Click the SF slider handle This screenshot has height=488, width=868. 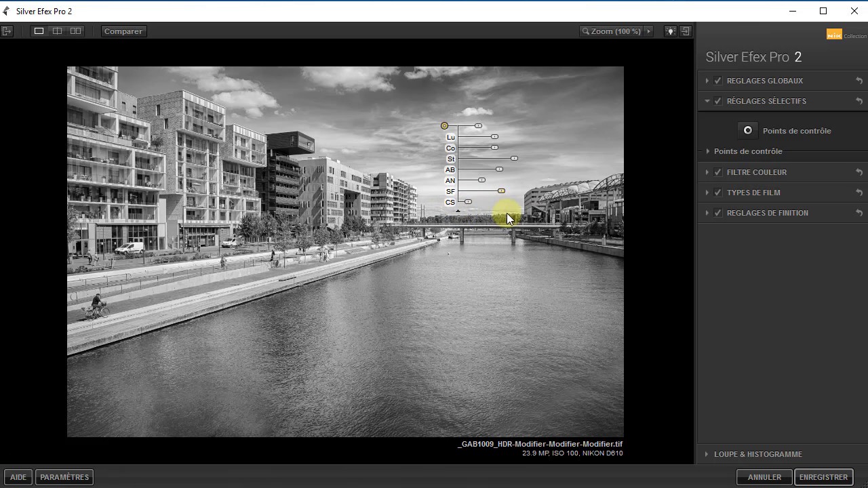click(x=501, y=191)
